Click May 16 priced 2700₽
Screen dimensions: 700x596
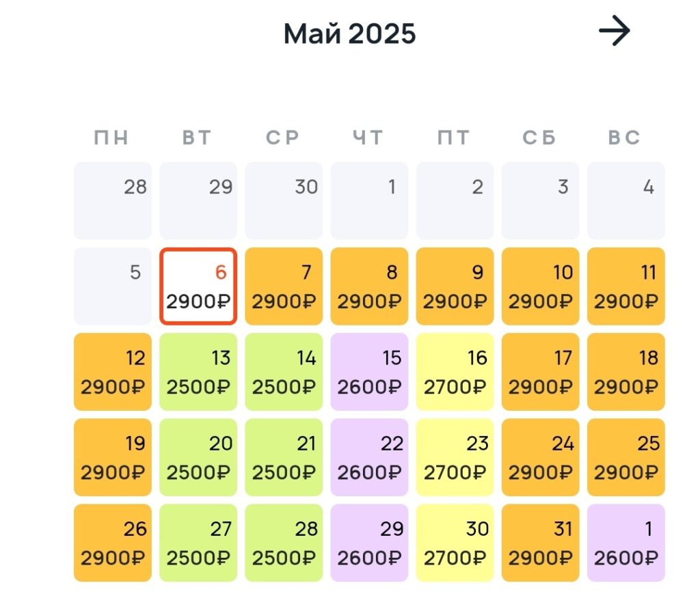pyautogui.click(x=455, y=372)
